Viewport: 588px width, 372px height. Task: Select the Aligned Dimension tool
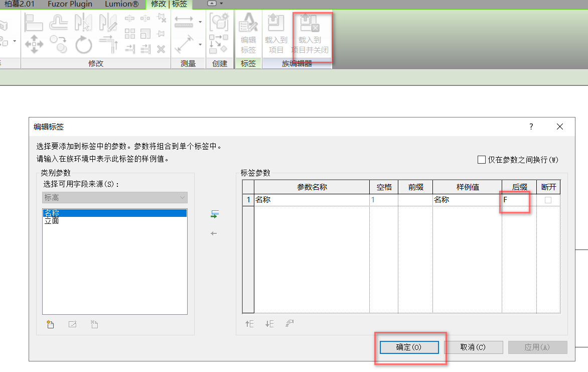pyautogui.click(x=184, y=44)
